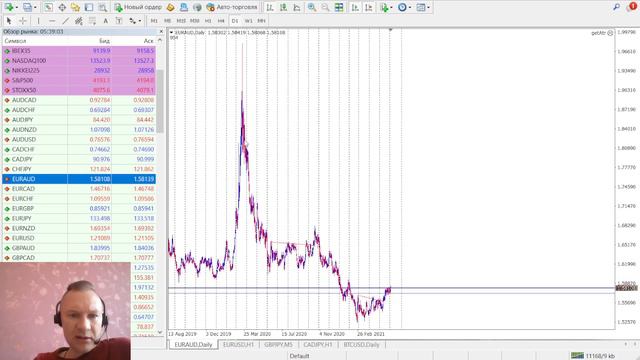Click the Новый ордер button
This screenshot has width=640, height=360.
pos(138,7)
